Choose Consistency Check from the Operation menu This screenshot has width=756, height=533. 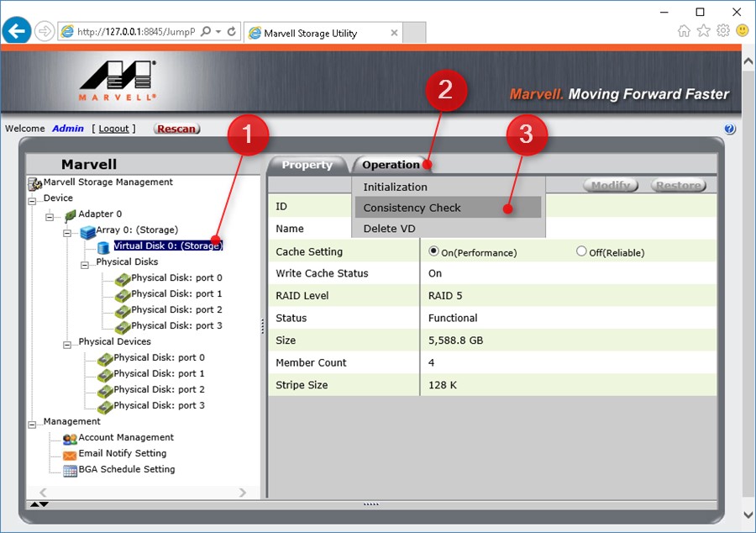(x=412, y=208)
